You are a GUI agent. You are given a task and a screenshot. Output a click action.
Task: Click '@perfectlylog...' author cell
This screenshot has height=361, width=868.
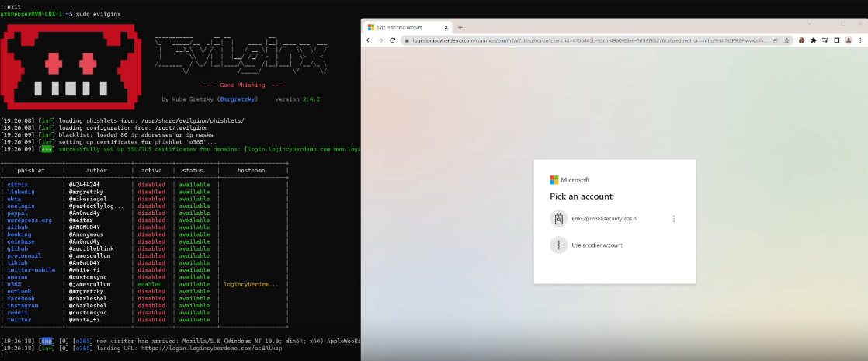[x=96, y=206]
